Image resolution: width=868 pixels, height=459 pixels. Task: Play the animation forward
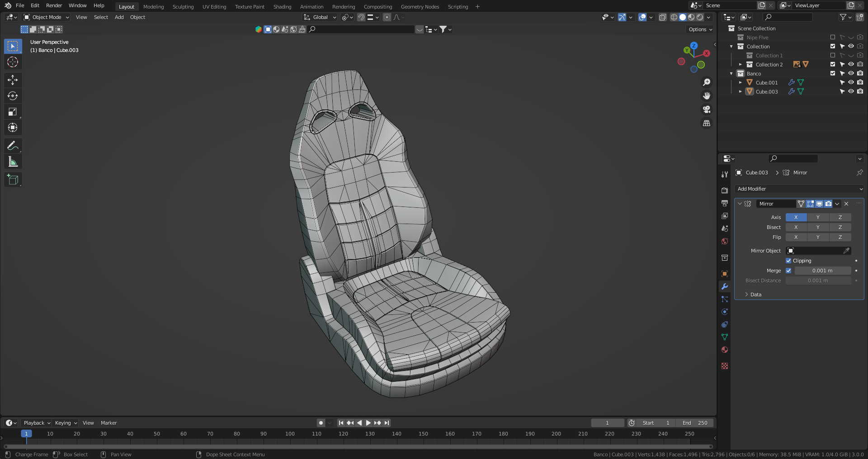368,423
